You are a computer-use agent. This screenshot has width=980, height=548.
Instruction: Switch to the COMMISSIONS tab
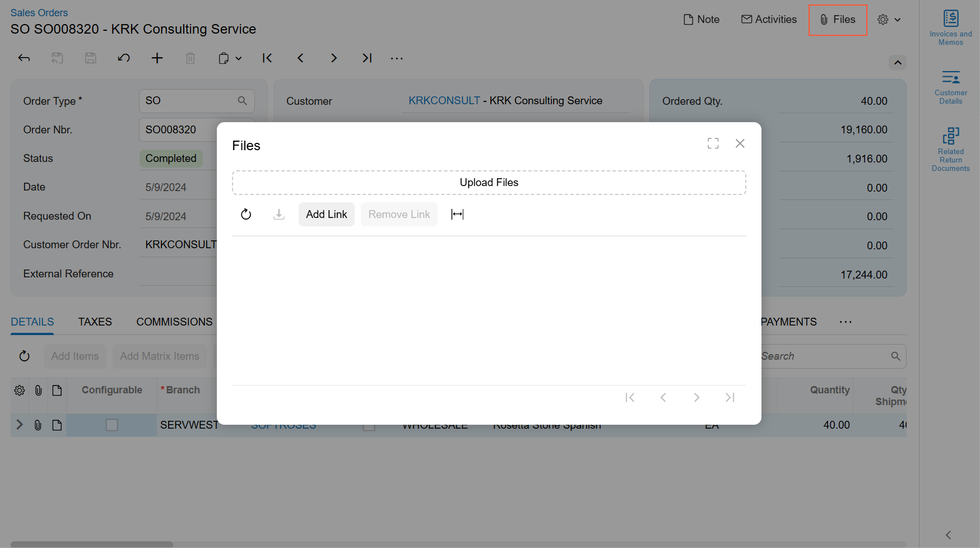(174, 322)
